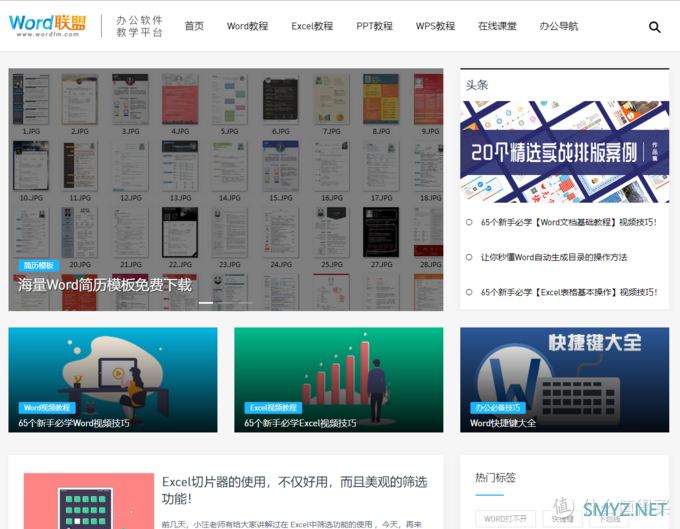Click the 6.JPG dark resume thumbnail
Image resolution: width=680 pixels, height=529 pixels.
click(x=281, y=99)
